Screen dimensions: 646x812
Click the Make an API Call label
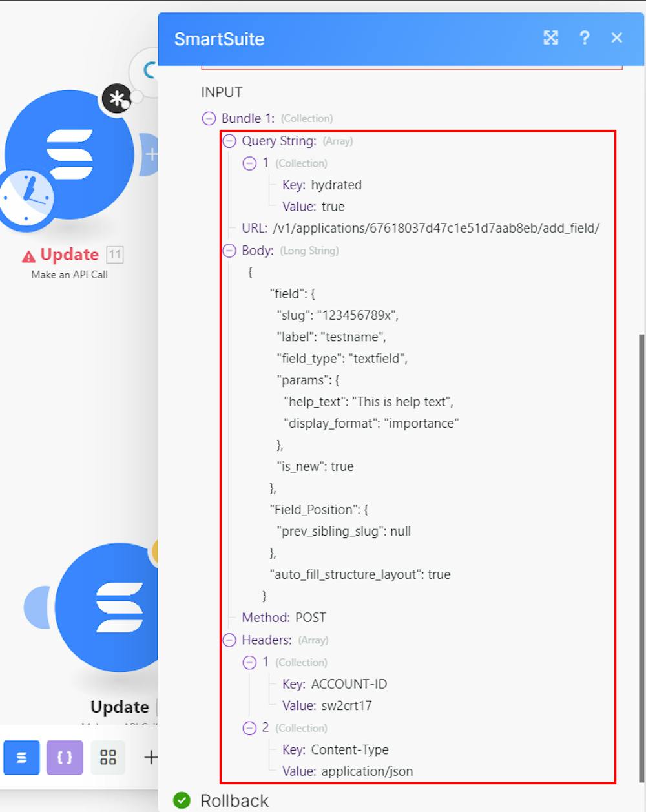[69, 274]
